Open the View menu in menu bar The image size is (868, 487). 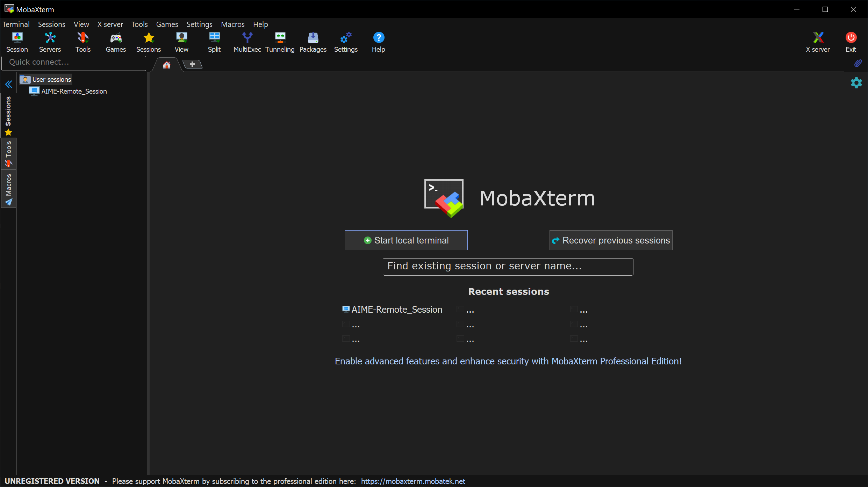point(81,24)
